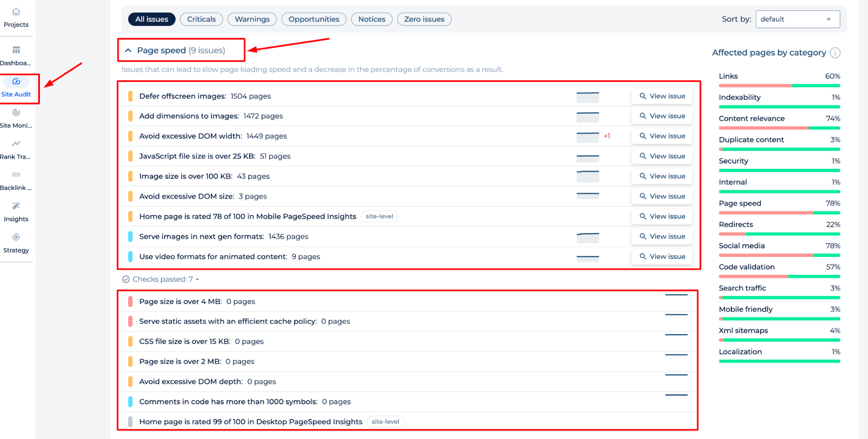The height and width of the screenshot is (439, 868).
Task: Select 'CSS file size is over 15 KB' row
Action: pos(408,342)
